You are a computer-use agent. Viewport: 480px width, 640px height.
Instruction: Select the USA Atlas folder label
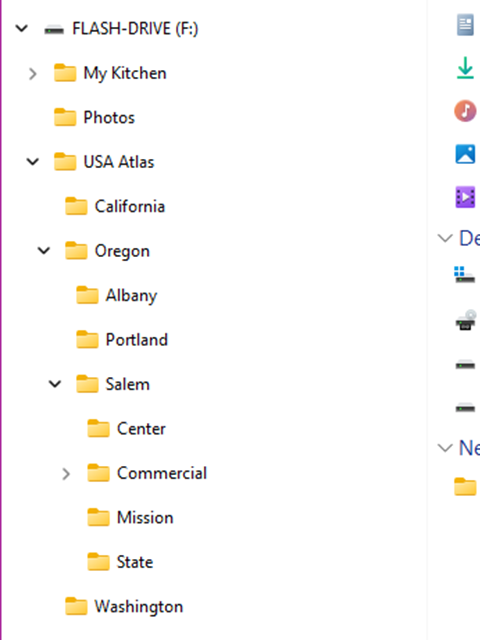tap(119, 162)
